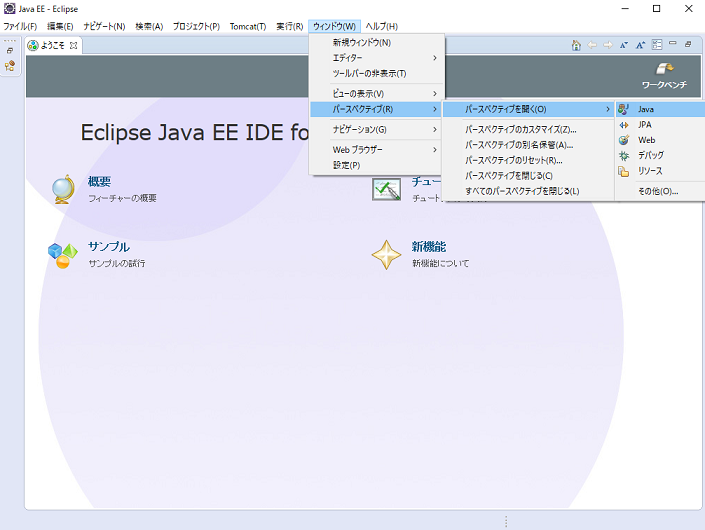Open the サンプル link
705x530 pixels.
[x=109, y=247]
